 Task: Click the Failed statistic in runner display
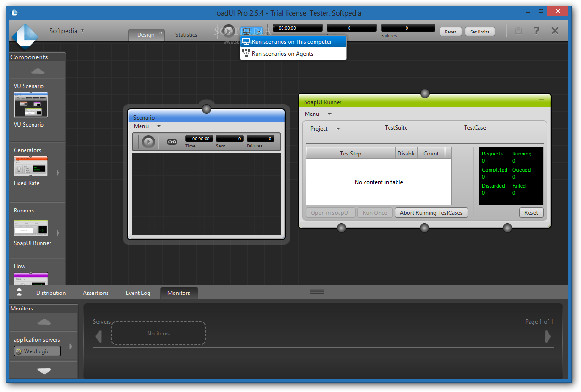tap(519, 189)
